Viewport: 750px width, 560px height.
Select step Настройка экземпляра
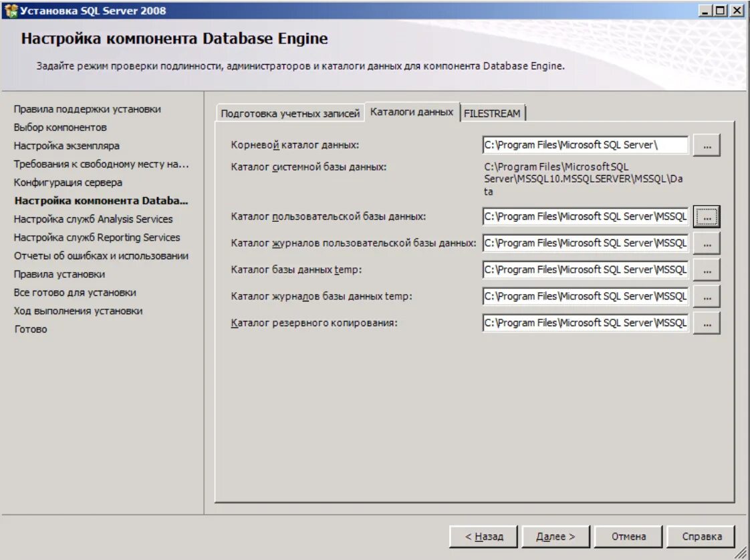[66, 146]
